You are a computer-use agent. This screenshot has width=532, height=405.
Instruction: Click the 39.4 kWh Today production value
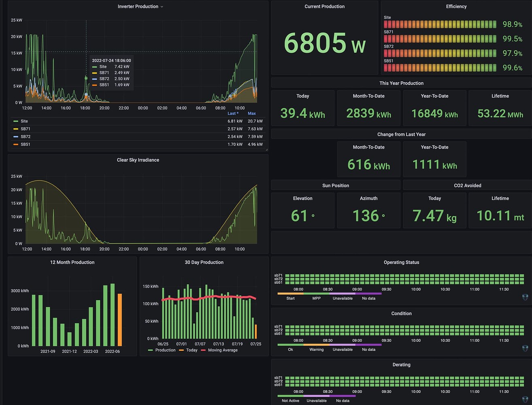pyautogui.click(x=302, y=113)
